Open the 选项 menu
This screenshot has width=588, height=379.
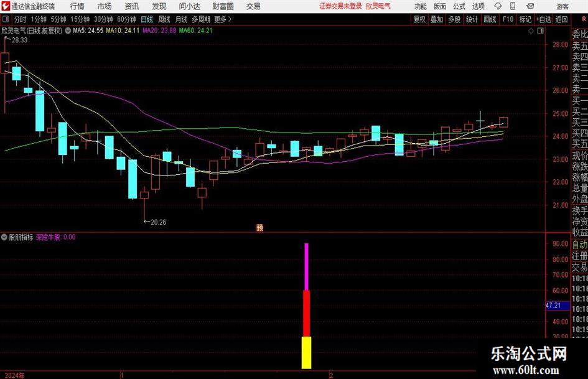pyautogui.click(x=478, y=6)
